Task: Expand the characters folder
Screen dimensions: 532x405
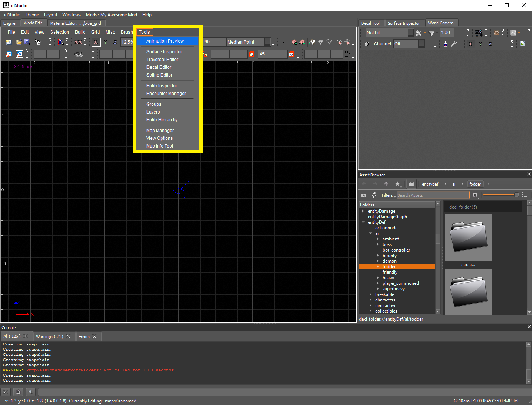Action: point(370,300)
